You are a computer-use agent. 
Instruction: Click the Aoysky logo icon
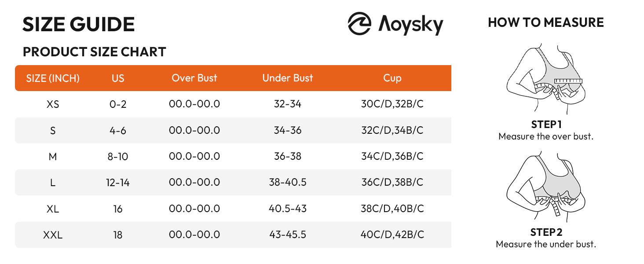click(359, 23)
